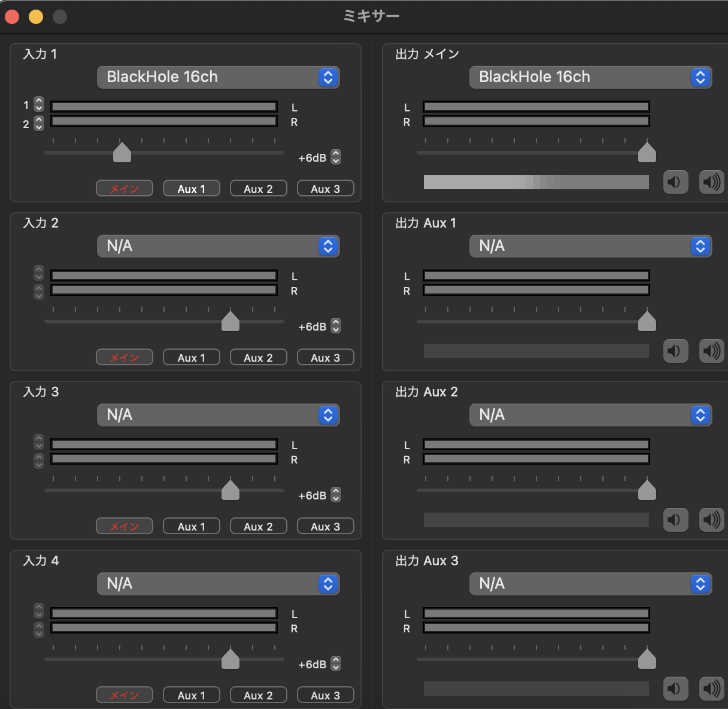Screen dimensions: 728x709
Task: Click the 出力 メイン volume slider thumb
Action: (647, 153)
